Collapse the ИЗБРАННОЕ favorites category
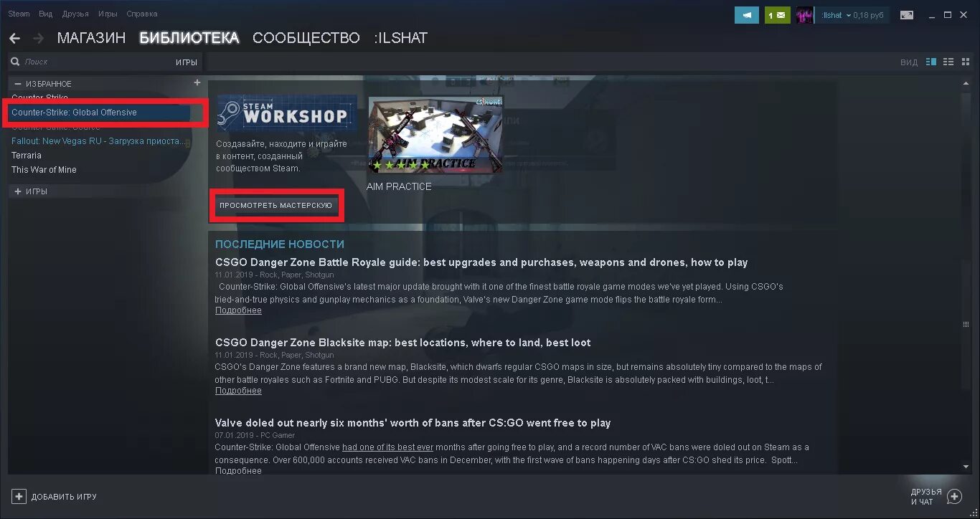 coord(18,84)
